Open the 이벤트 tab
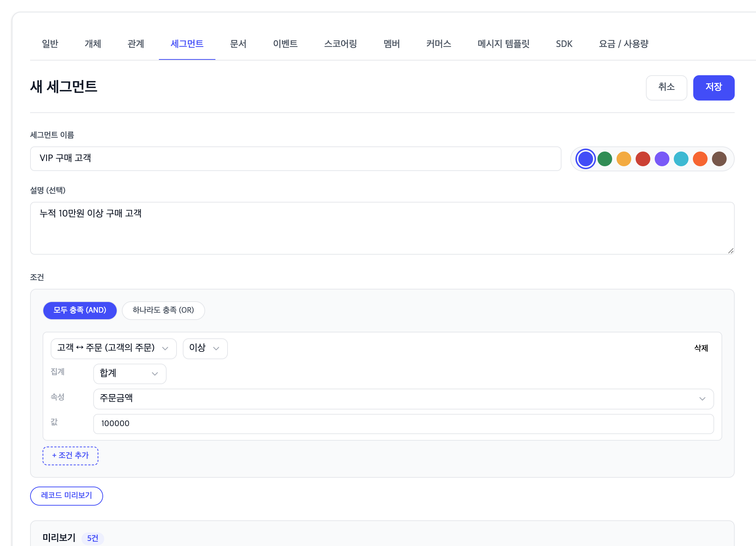 (285, 44)
